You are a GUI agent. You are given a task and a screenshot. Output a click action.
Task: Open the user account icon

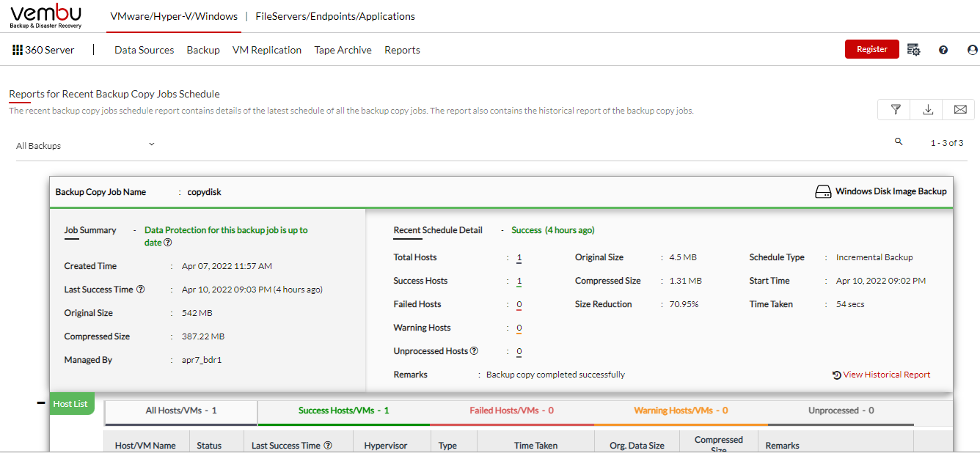(973, 50)
